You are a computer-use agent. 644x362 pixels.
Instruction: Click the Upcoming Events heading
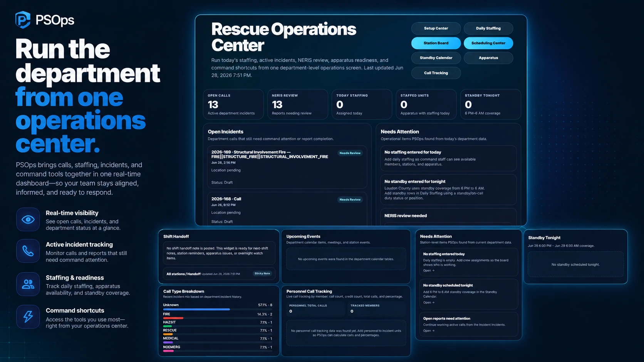(x=304, y=236)
